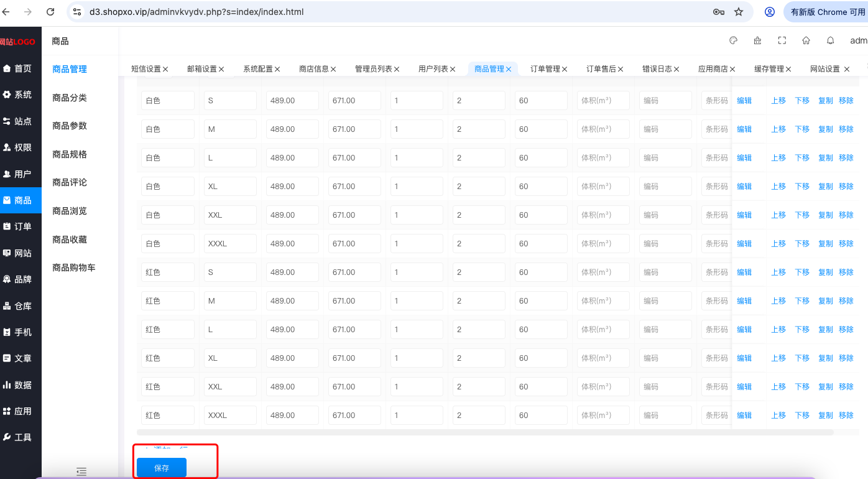Image resolution: width=868 pixels, height=479 pixels.
Task: Click the browser reload icon
Action: (x=50, y=12)
